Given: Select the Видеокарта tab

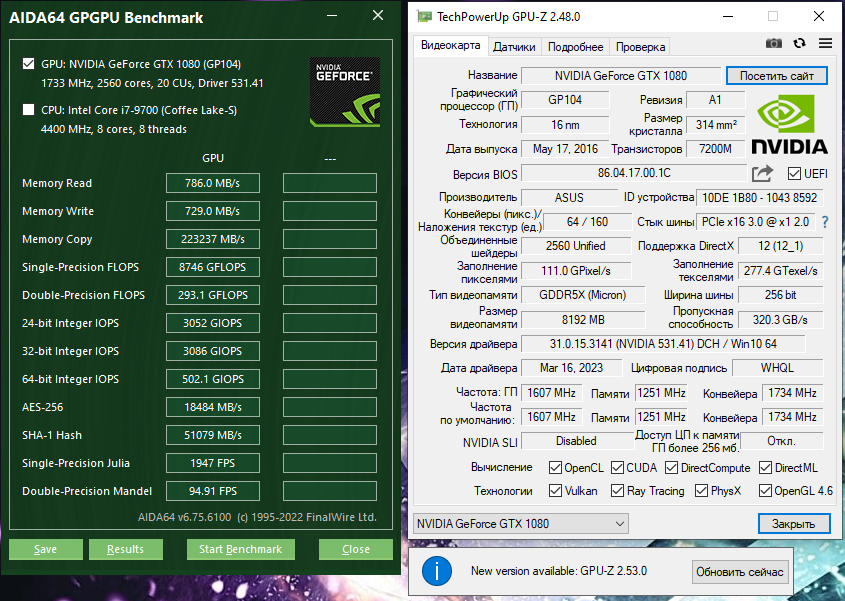Looking at the screenshot, I should pos(451,45).
